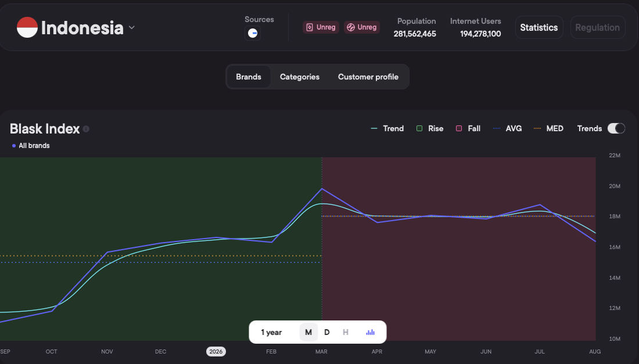
Task: Click the MAR label on time axis
Action: pos(321,351)
